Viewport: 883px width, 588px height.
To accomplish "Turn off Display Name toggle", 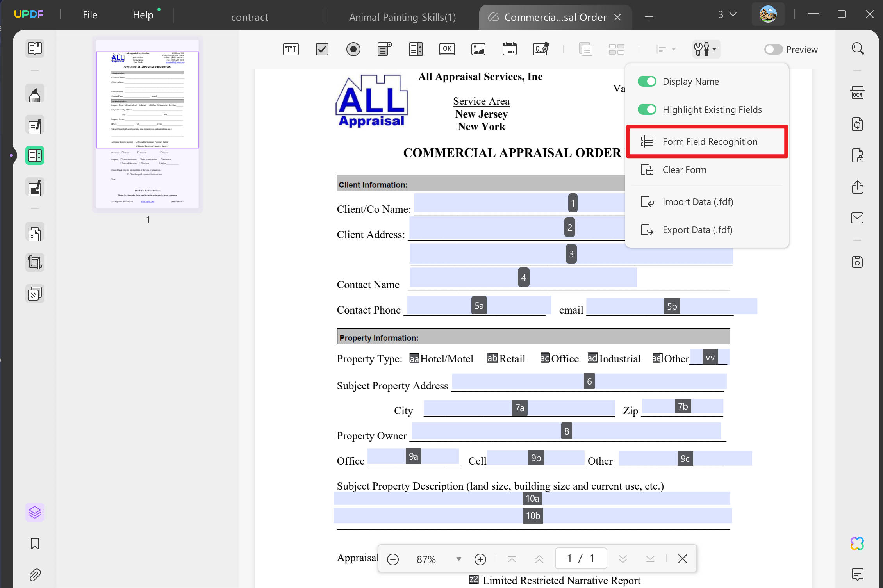I will click(647, 82).
